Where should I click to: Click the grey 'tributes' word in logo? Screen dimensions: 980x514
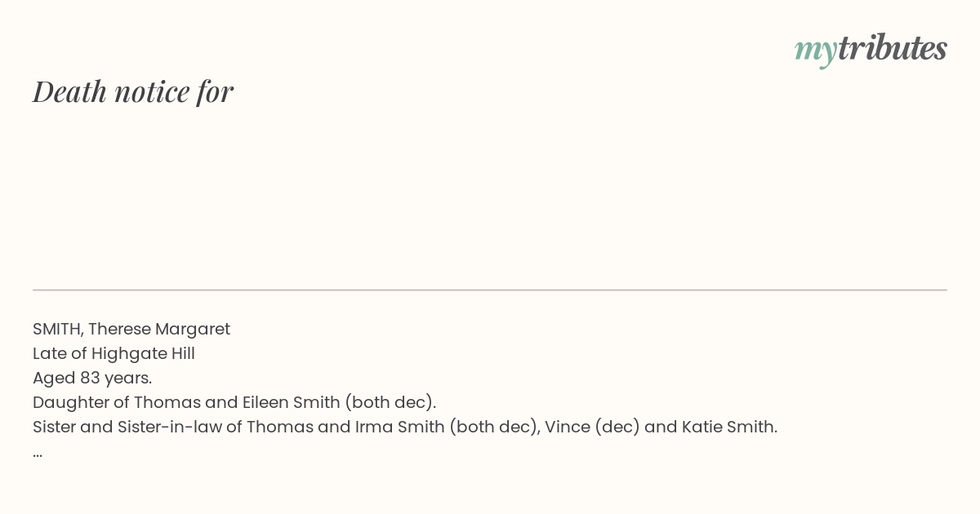tap(893, 47)
